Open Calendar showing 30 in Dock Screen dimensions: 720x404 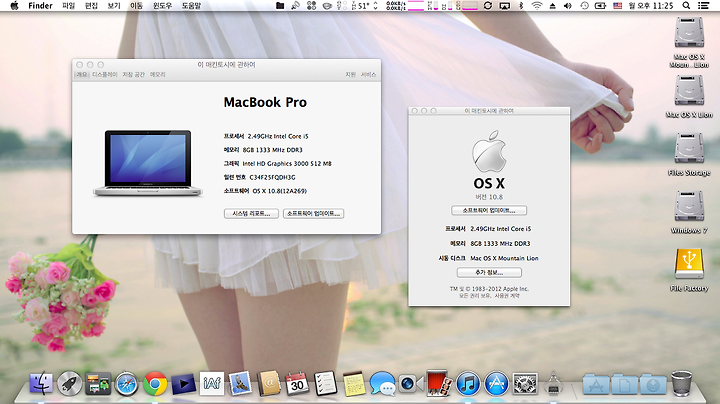297,383
